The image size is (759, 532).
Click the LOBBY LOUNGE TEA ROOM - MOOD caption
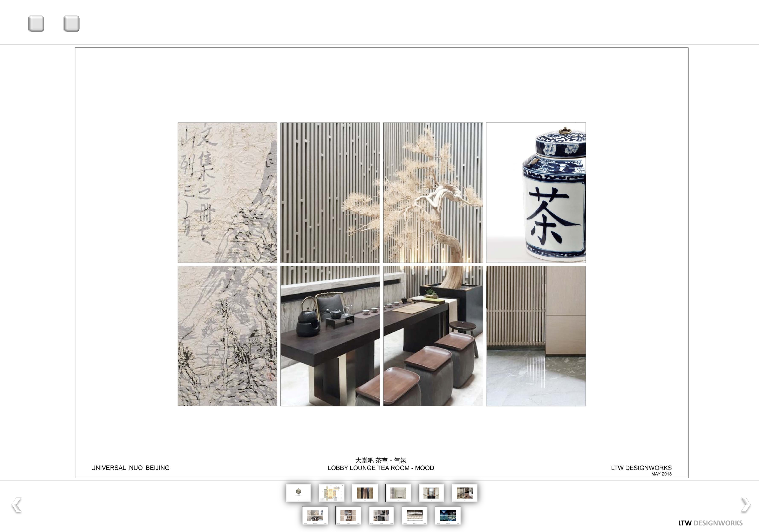(x=381, y=468)
